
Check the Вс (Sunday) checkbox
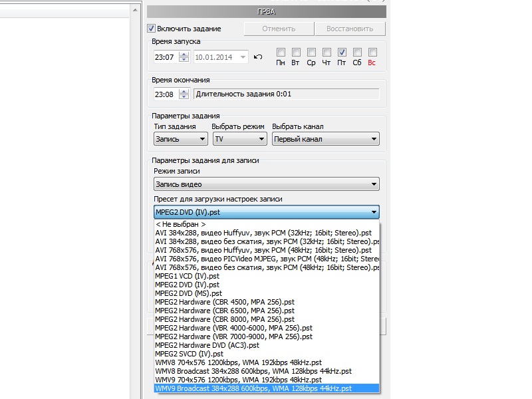372,53
